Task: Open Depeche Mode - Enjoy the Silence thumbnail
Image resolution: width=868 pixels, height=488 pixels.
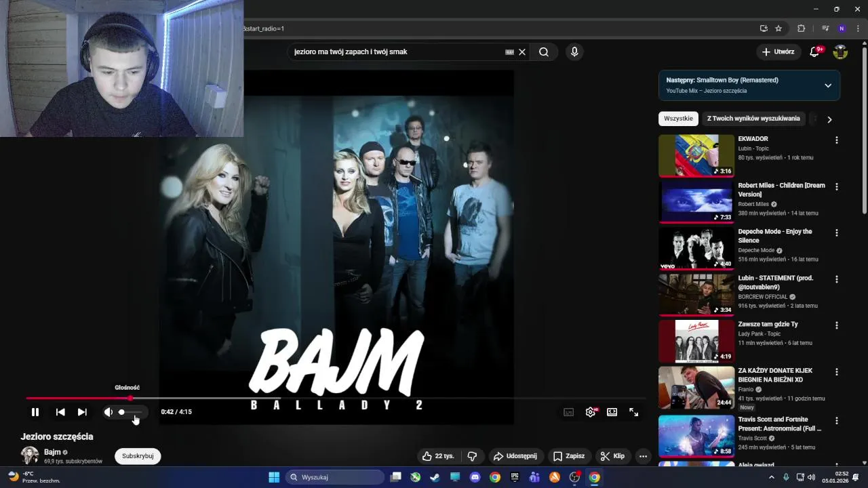Action: tap(696, 248)
